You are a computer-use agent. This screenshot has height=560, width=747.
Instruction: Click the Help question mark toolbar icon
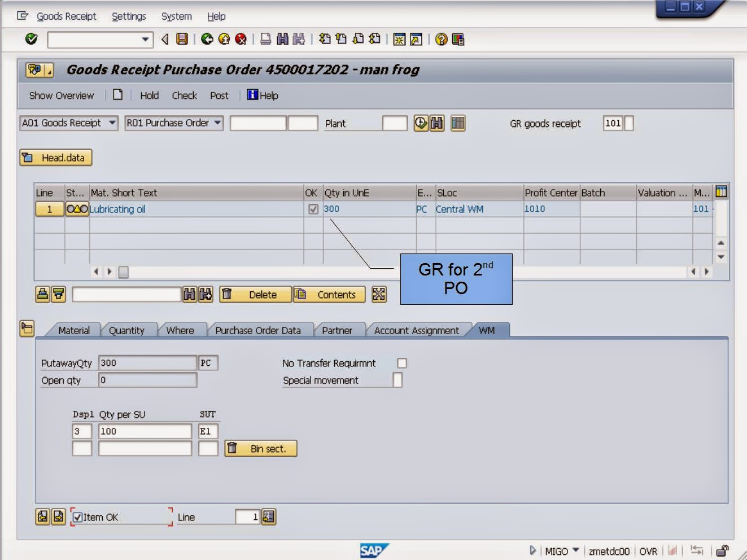pyautogui.click(x=441, y=39)
